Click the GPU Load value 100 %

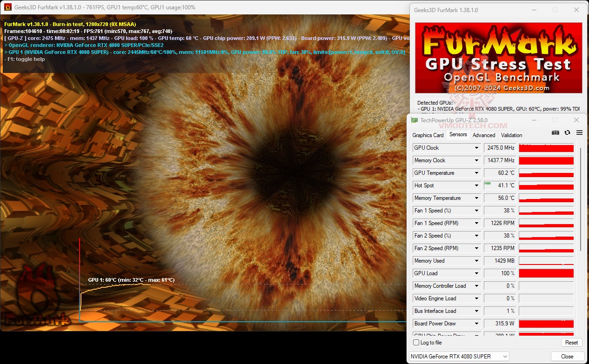click(499, 273)
